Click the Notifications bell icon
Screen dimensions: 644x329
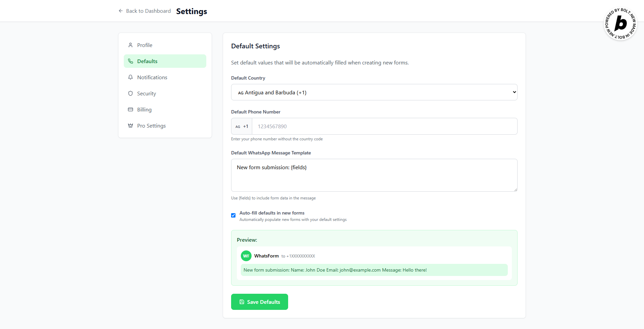pyautogui.click(x=130, y=77)
